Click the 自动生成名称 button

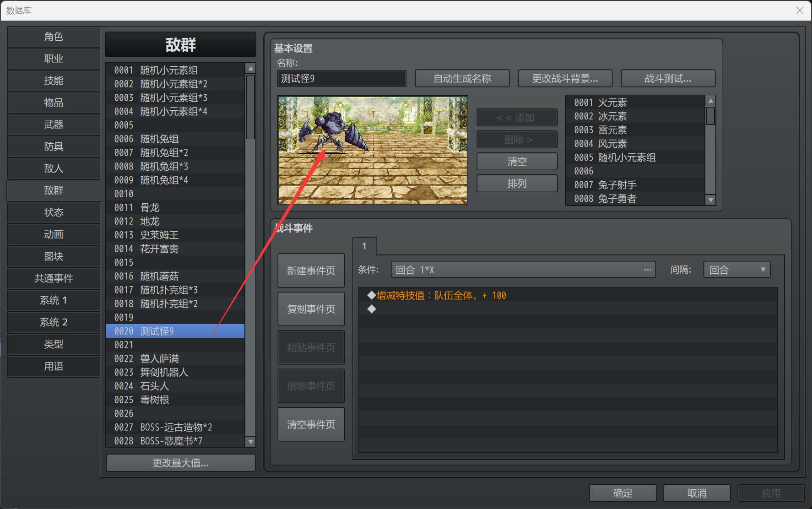pyautogui.click(x=462, y=78)
